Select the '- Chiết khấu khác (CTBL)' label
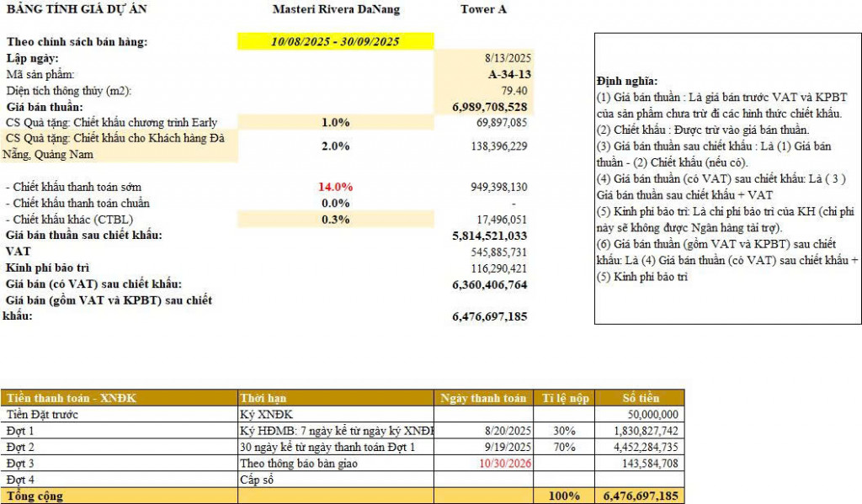Screen dimensions: 862x504 point(69,220)
